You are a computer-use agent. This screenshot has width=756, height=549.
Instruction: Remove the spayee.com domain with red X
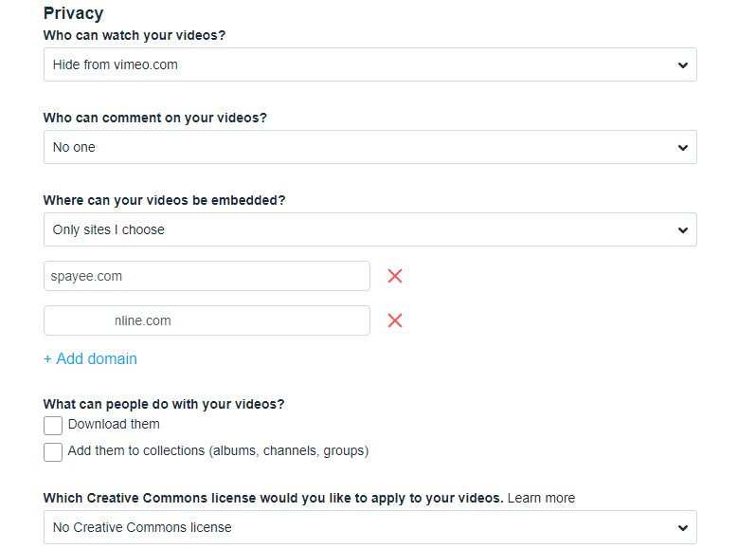tap(395, 276)
